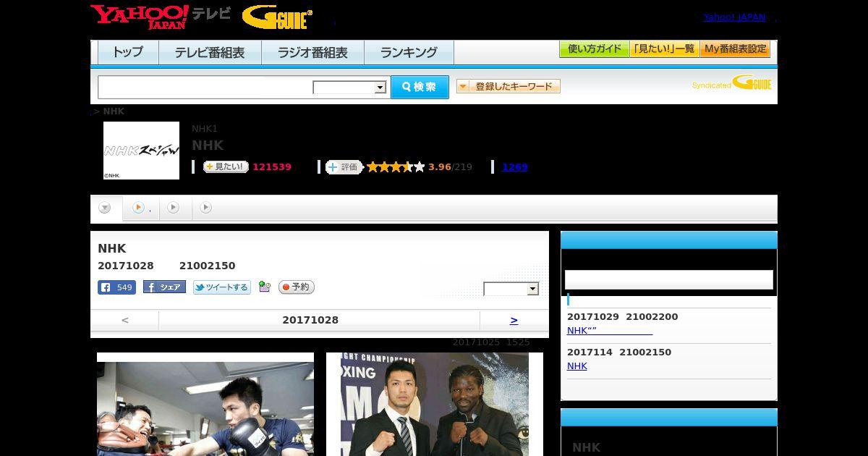The height and width of the screenshot is (456, 868).
Task: Click the star rating display
Action: click(x=396, y=166)
